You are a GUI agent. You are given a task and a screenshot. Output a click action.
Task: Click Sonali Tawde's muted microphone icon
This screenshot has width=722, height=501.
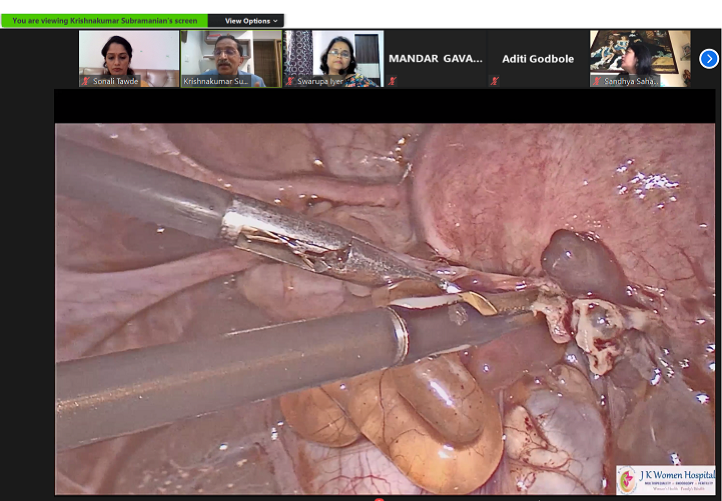(x=85, y=81)
